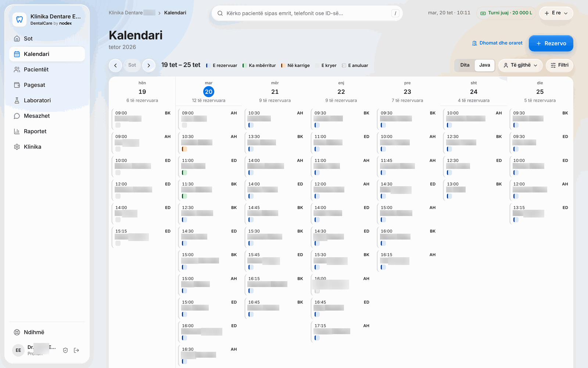Select the sht 24 day header

[474, 92]
